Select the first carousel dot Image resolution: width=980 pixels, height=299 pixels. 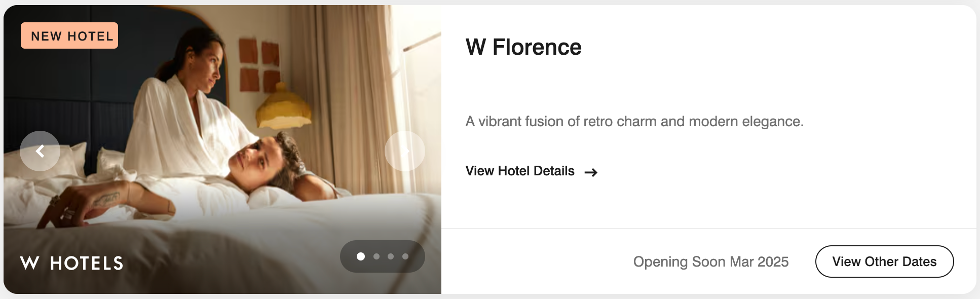[x=361, y=256]
